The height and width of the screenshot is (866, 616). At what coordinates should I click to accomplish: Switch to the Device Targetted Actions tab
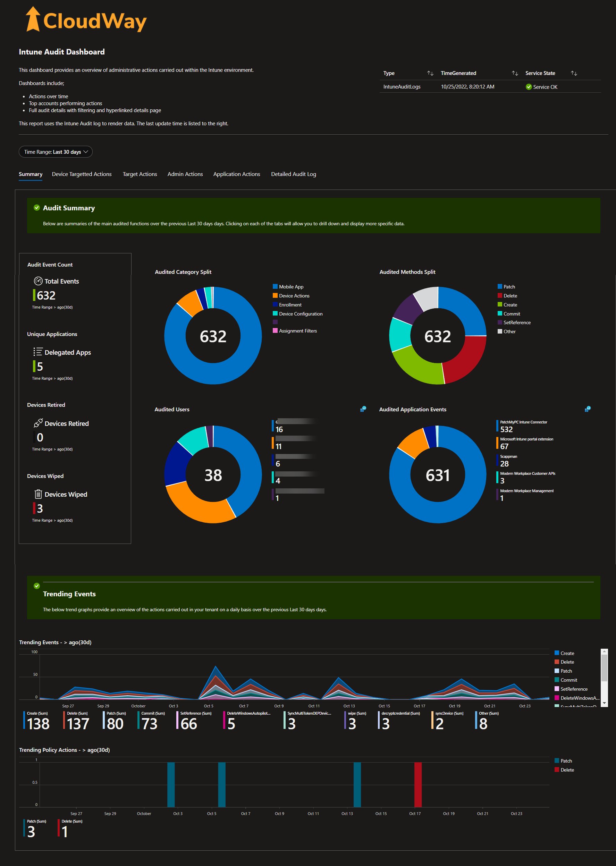(82, 174)
